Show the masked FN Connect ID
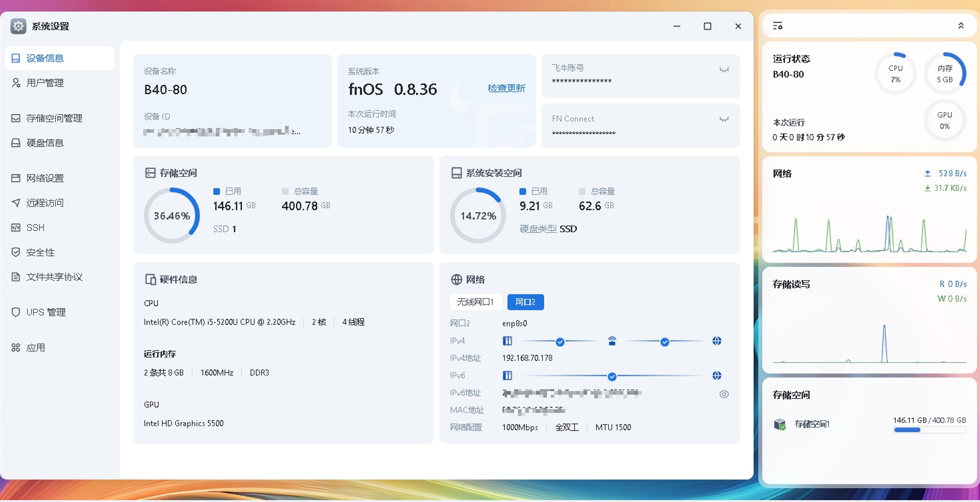The width and height of the screenshot is (980, 502). (x=723, y=119)
